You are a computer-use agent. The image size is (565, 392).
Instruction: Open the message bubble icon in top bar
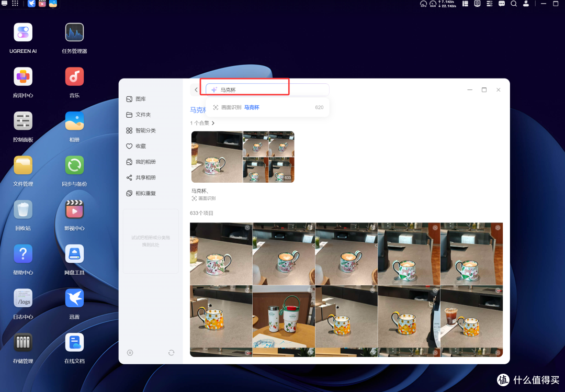point(502,4)
